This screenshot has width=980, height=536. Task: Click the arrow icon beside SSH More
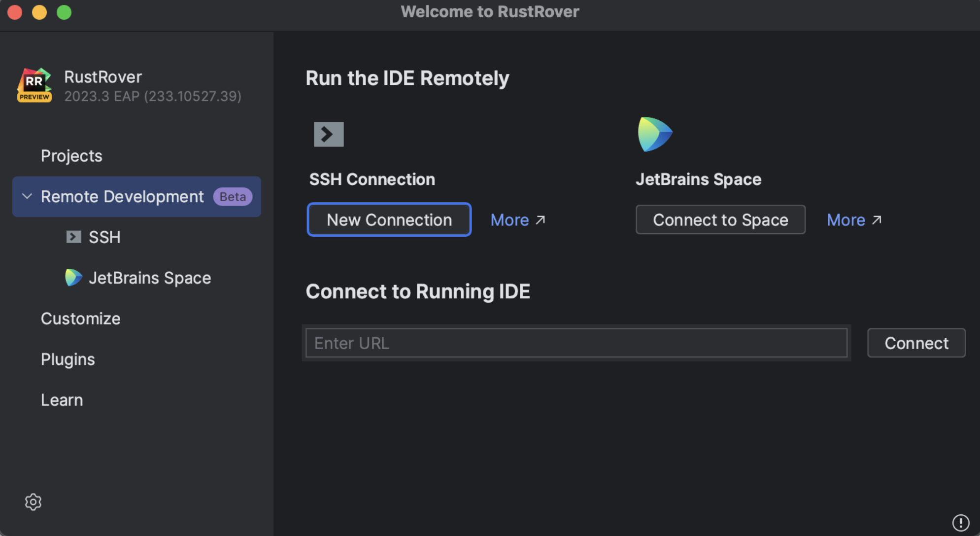point(541,220)
